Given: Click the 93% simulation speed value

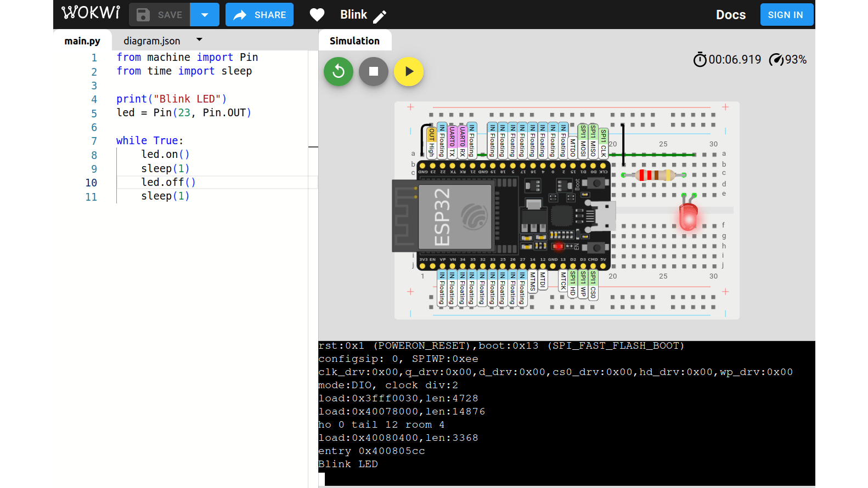Looking at the screenshot, I should (x=796, y=59).
